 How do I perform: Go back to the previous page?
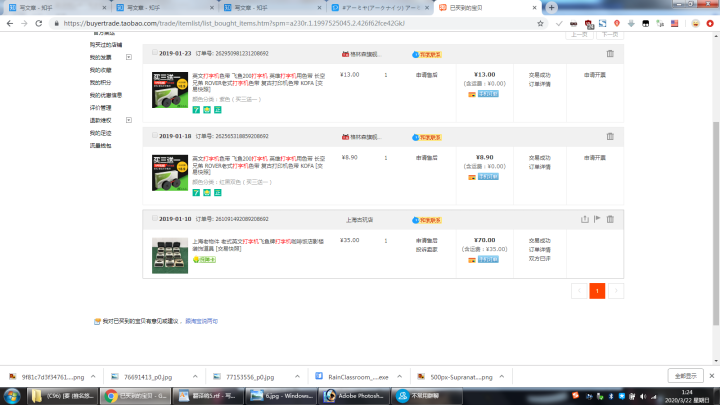(10, 23)
